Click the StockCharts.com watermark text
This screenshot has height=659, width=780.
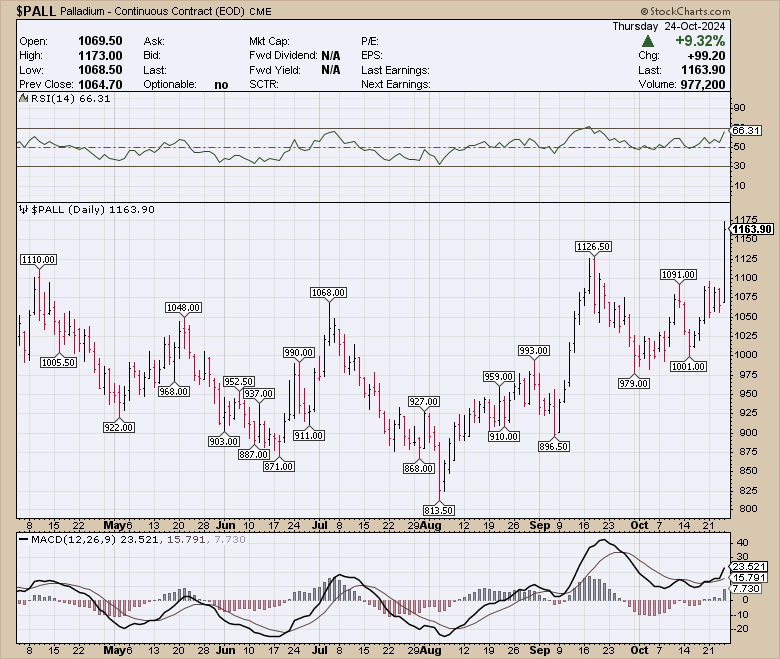click(x=685, y=11)
